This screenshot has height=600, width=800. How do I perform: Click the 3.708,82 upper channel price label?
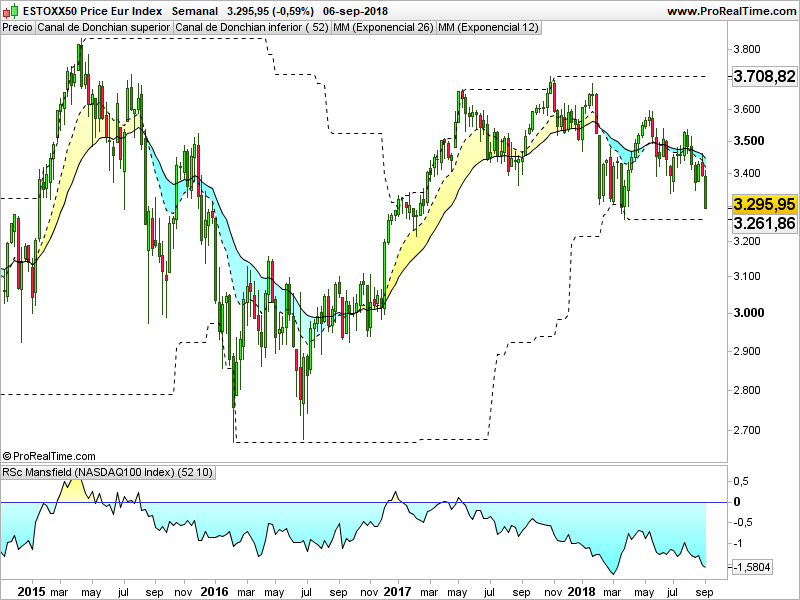[764, 76]
